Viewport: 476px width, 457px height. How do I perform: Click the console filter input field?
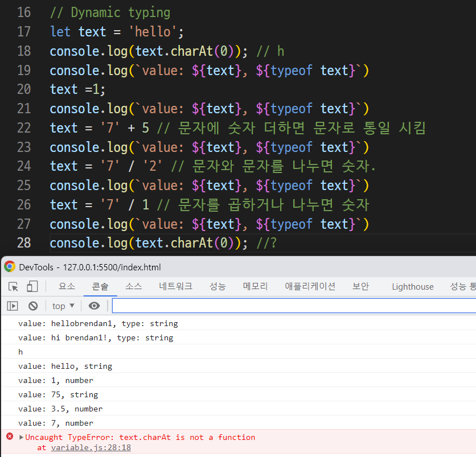294,306
